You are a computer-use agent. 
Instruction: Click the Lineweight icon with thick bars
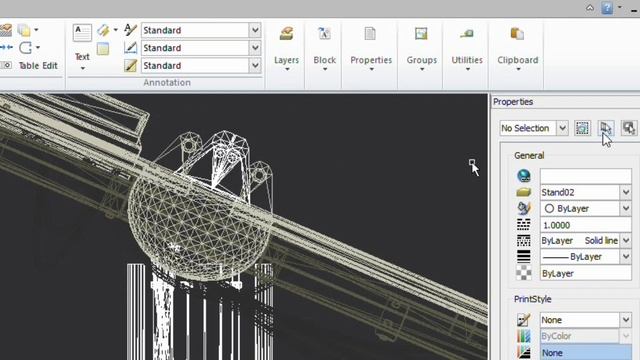coord(524,257)
